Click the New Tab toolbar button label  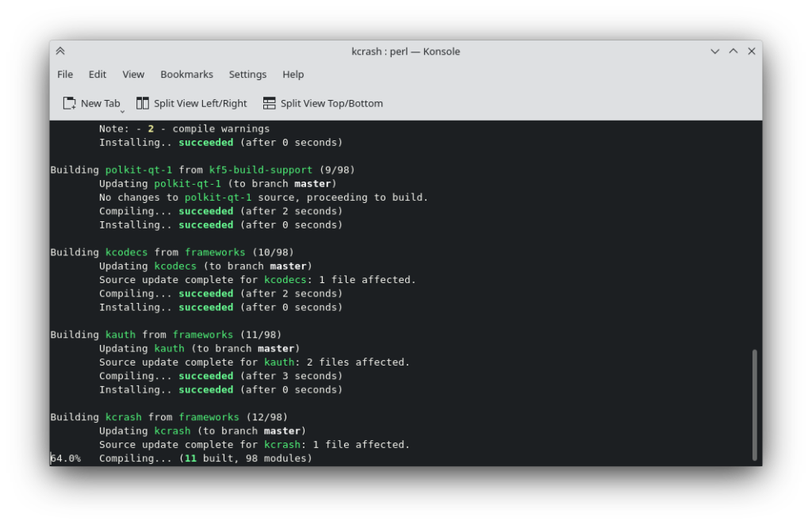coord(99,103)
